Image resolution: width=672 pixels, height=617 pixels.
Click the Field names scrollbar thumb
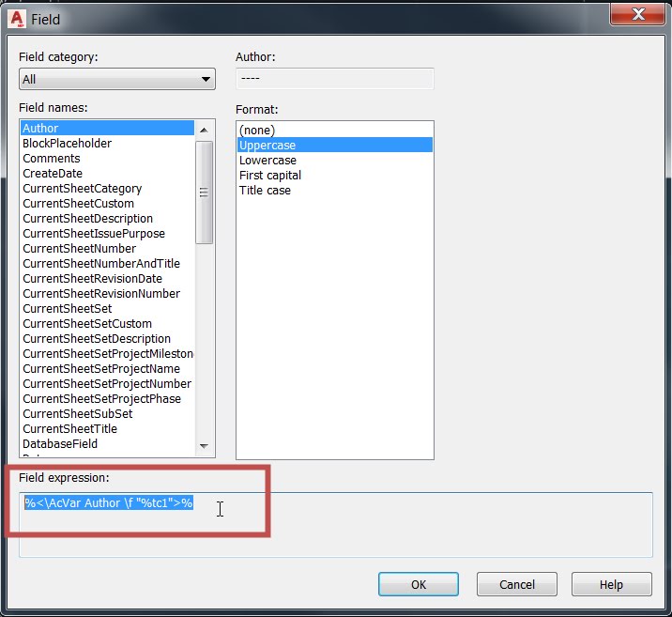pyautogui.click(x=204, y=193)
